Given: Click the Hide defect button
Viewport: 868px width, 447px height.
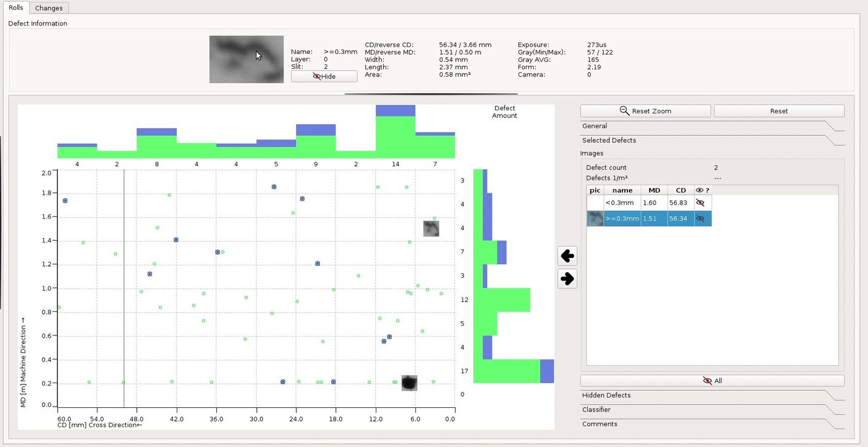Looking at the screenshot, I should [324, 76].
